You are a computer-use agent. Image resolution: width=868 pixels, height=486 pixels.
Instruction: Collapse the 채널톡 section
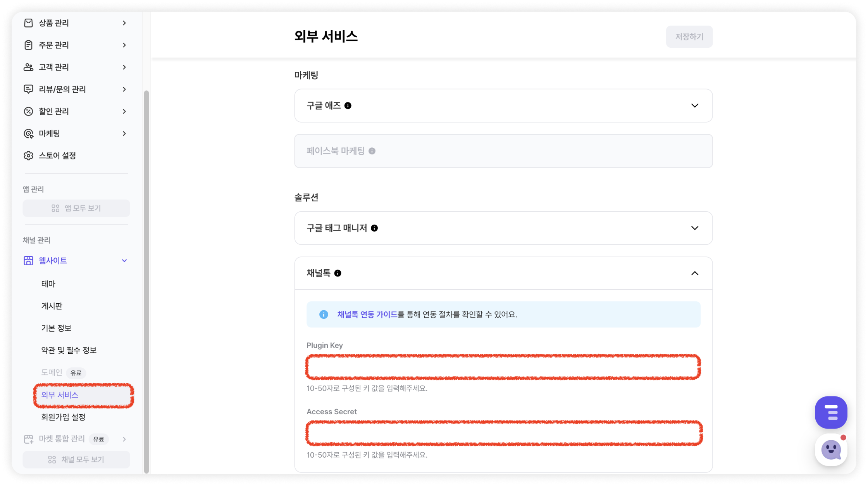(694, 273)
